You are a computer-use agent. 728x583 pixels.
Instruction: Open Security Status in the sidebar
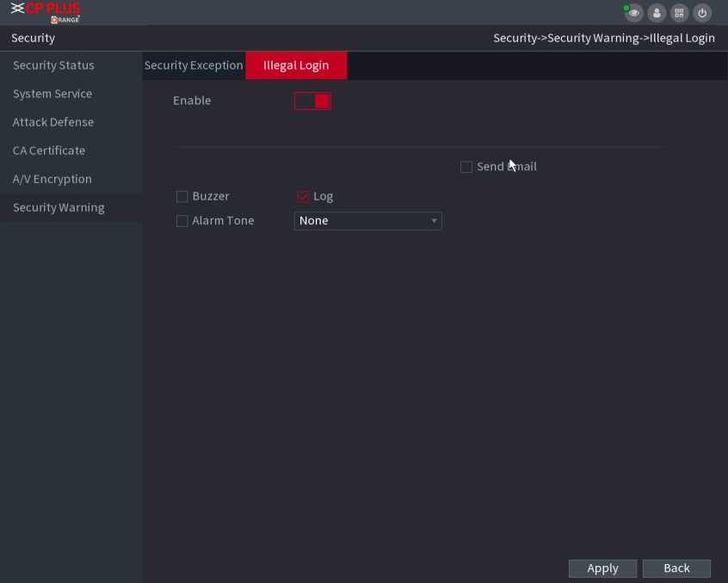[x=53, y=65]
